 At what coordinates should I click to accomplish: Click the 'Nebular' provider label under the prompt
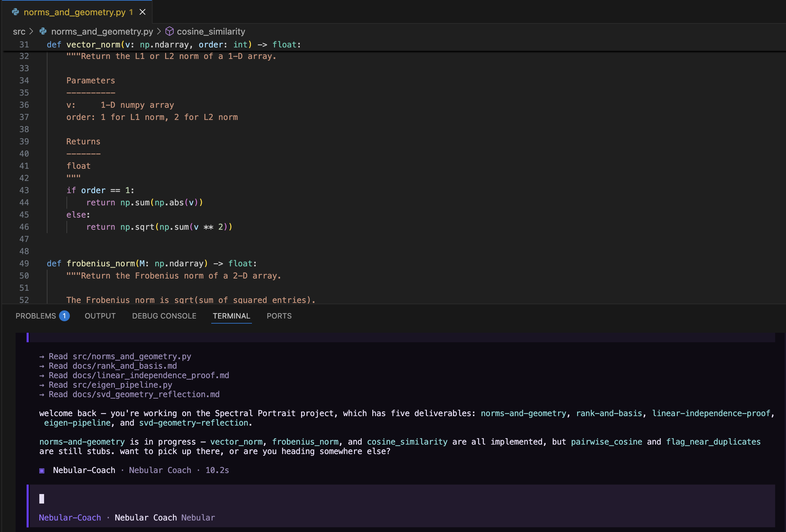pyautogui.click(x=198, y=518)
